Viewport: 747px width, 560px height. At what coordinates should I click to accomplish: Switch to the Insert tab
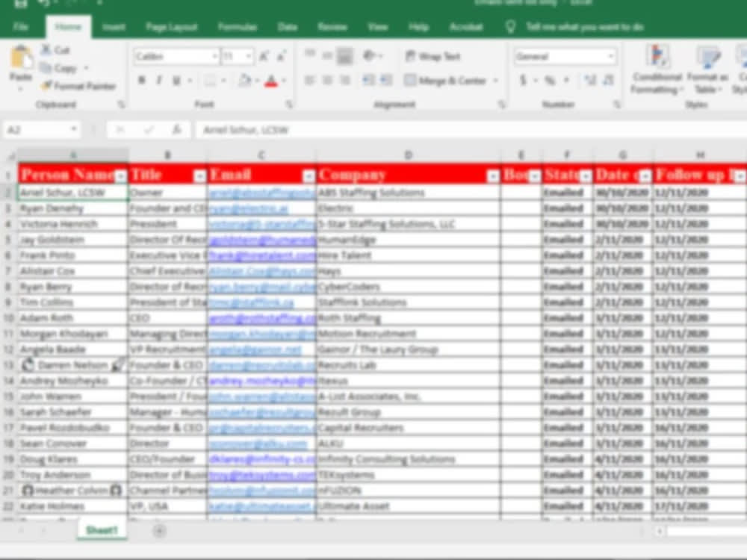click(114, 27)
